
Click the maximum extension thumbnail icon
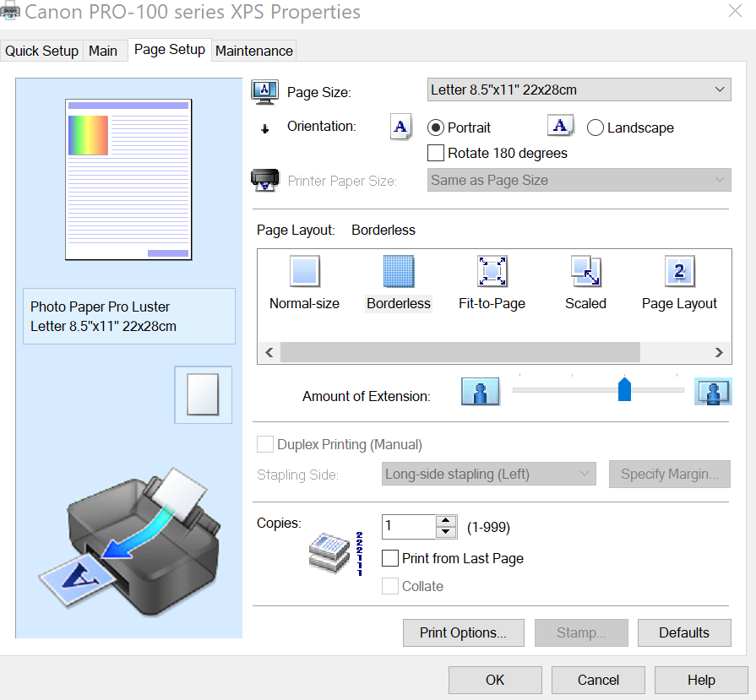coord(713,391)
